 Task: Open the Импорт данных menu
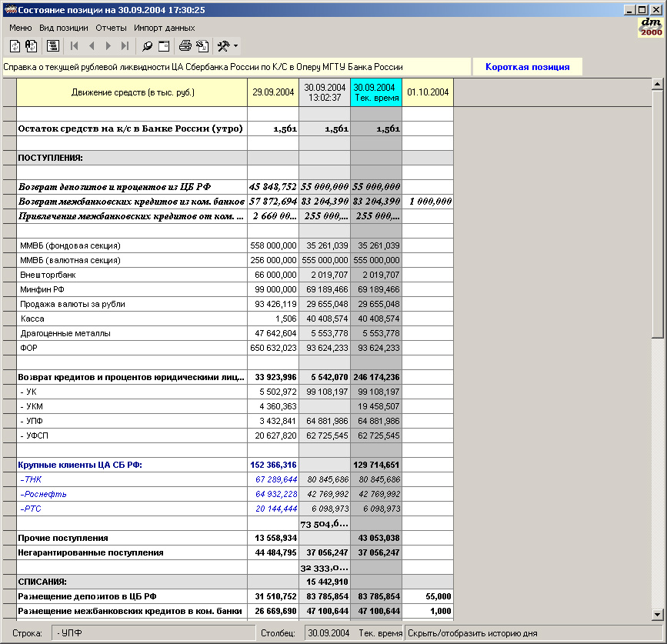coord(164,28)
